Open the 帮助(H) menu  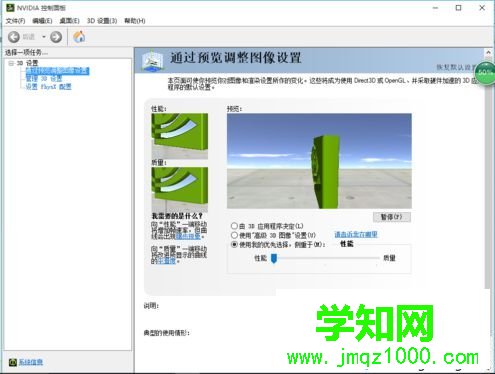[135, 21]
